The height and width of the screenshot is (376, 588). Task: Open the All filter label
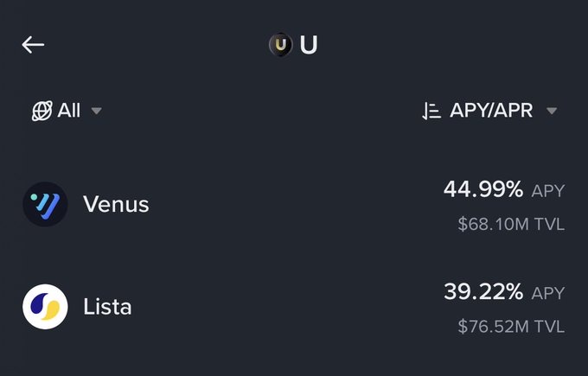point(69,111)
